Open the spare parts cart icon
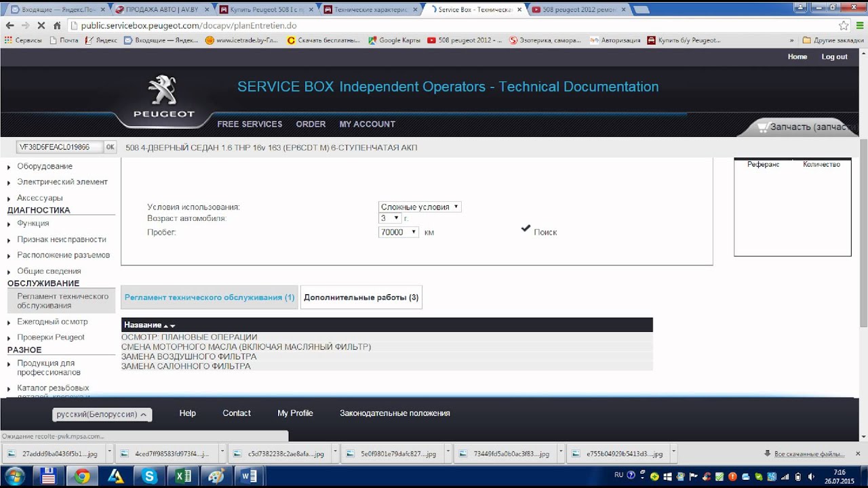This screenshot has width=868, height=488. click(763, 127)
